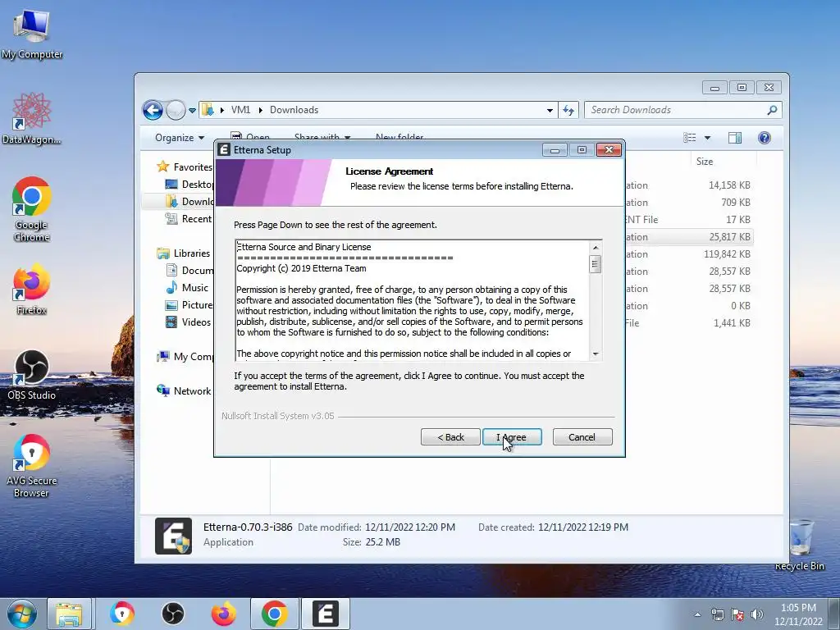
Task: Select the Firefox desktop shortcut
Action: (x=32, y=290)
